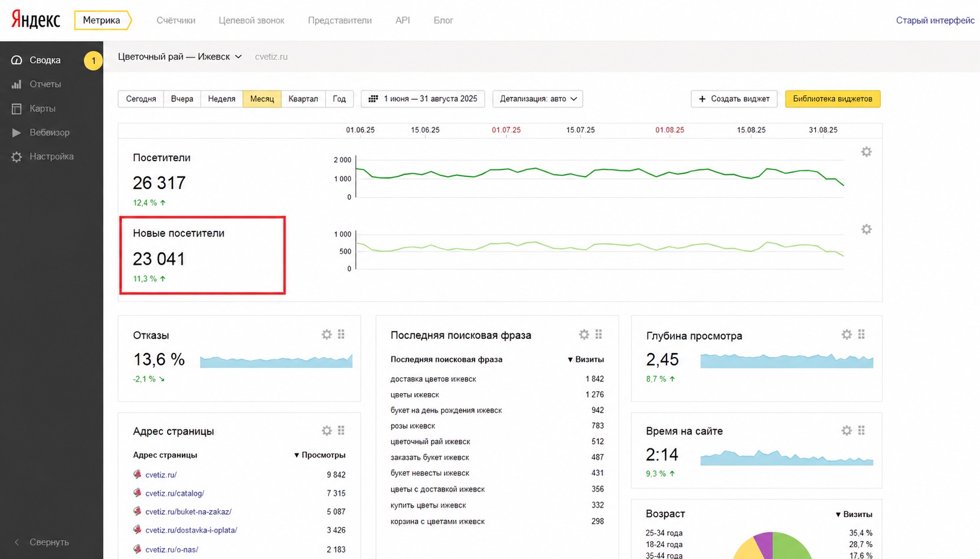This screenshot has height=559, width=980.
Task: Click grid handle icon on Адрес страницы widget
Action: pos(341,431)
